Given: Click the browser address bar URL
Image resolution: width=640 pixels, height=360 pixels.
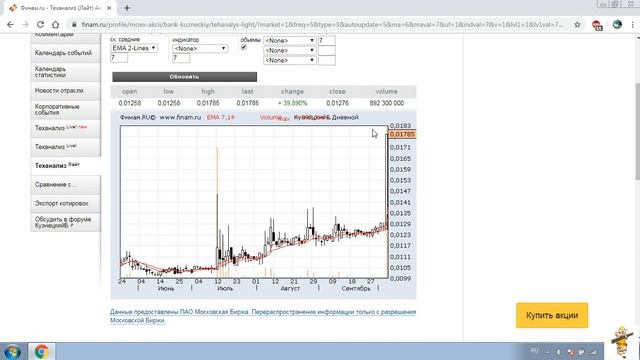Looking at the screenshot, I should point(322,24).
